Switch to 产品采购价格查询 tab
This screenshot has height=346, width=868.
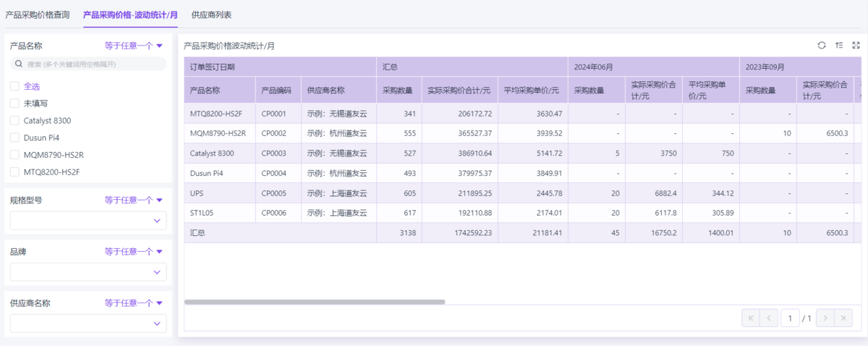pos(38,14)
